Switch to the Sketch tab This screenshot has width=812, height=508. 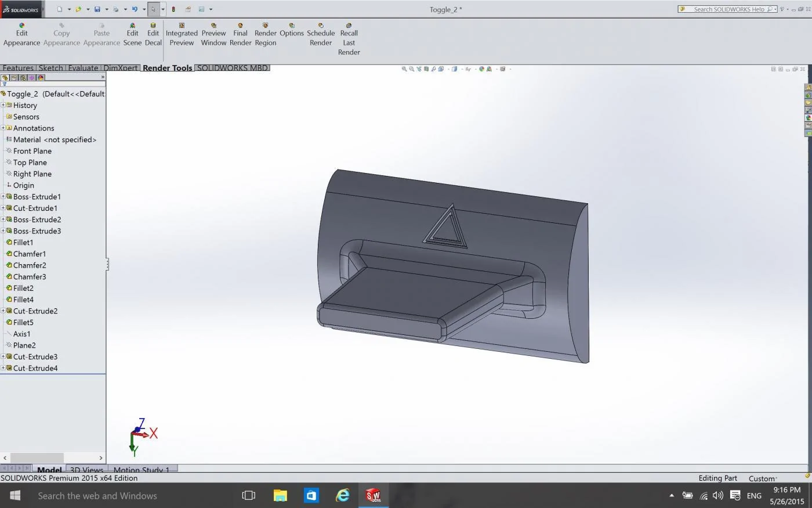(50, 68)
